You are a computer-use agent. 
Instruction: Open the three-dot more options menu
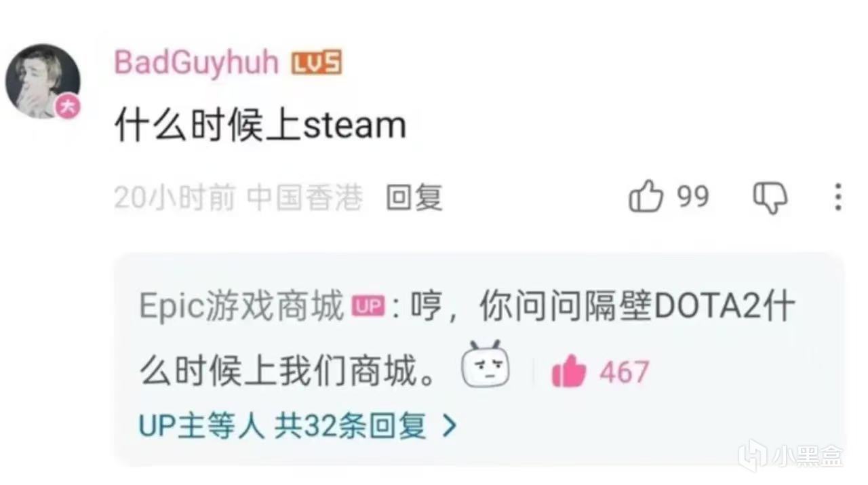[x=838, y=197]
